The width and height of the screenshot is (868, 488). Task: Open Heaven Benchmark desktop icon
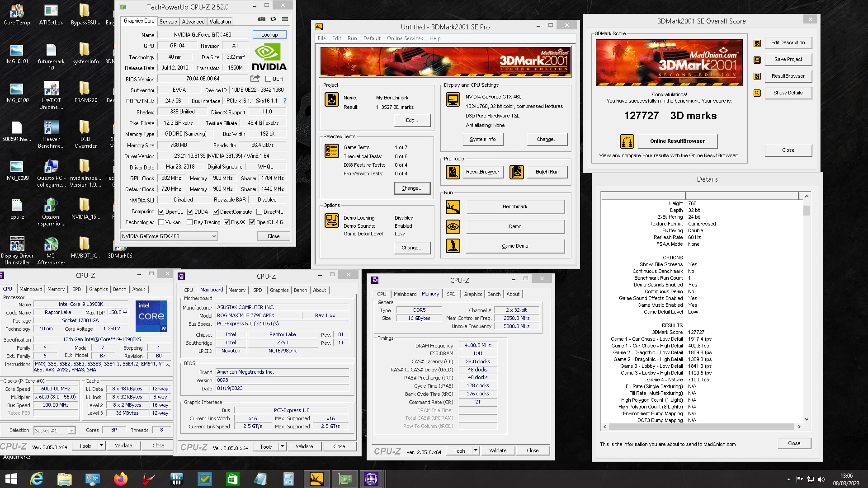tap(51, 134)
